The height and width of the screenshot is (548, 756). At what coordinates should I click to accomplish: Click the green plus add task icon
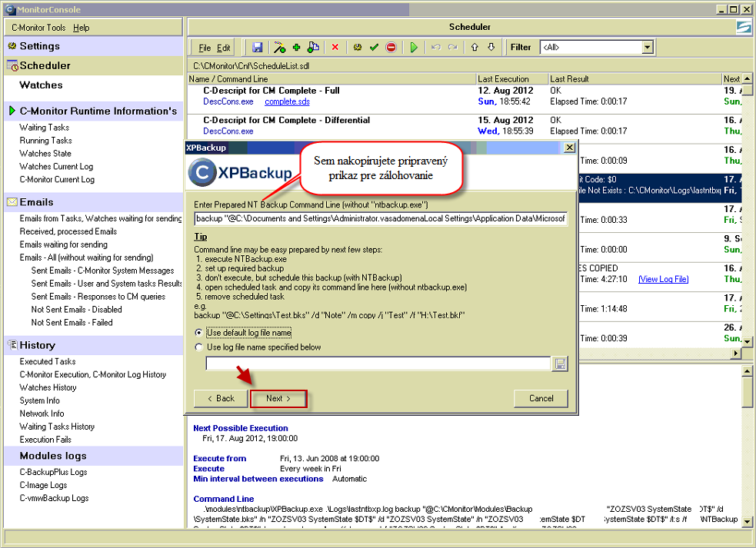click(x=297, y=47)
